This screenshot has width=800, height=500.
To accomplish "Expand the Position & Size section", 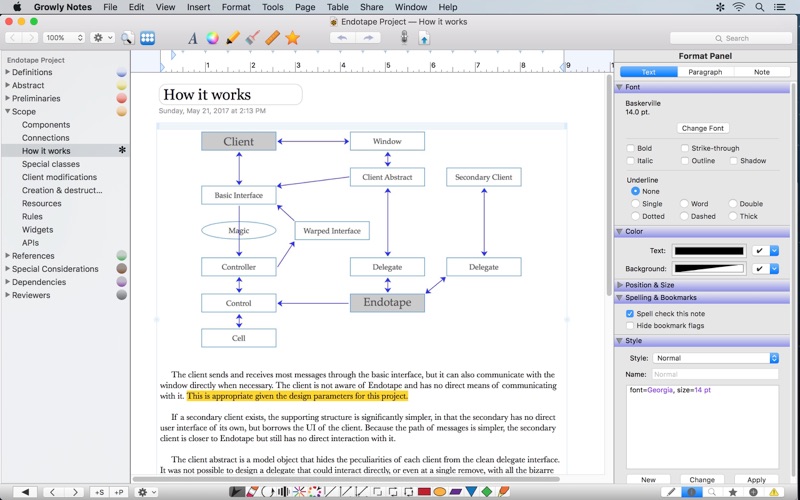I will pos(621,285).
